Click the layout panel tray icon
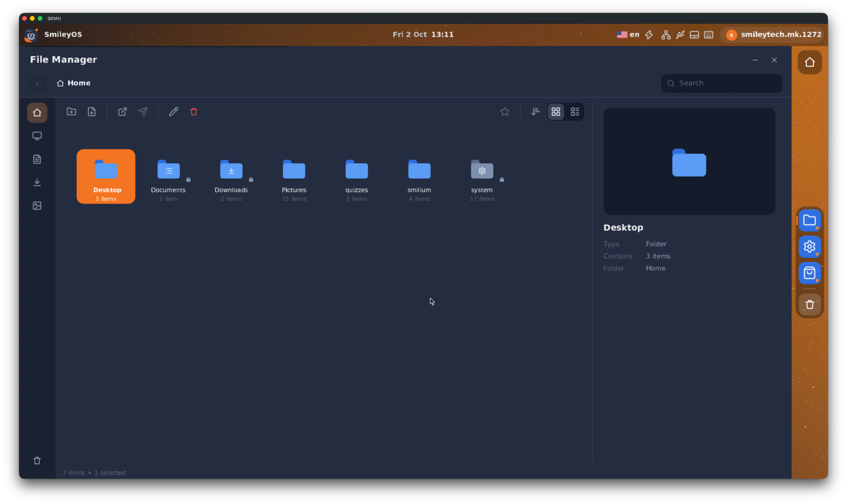The image size is (847, 504). (x=695, y=35)
